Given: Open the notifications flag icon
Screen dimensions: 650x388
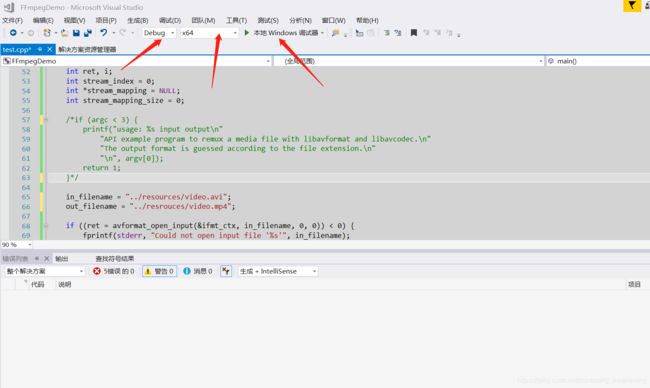Looking at the screenshot, I should tap(632, 6).
